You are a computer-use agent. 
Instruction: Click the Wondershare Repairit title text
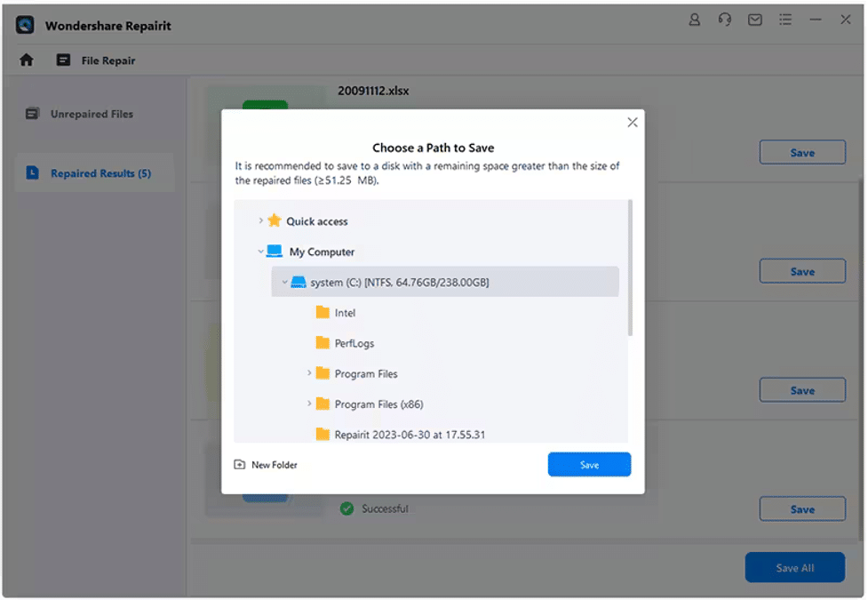[108, 26]
